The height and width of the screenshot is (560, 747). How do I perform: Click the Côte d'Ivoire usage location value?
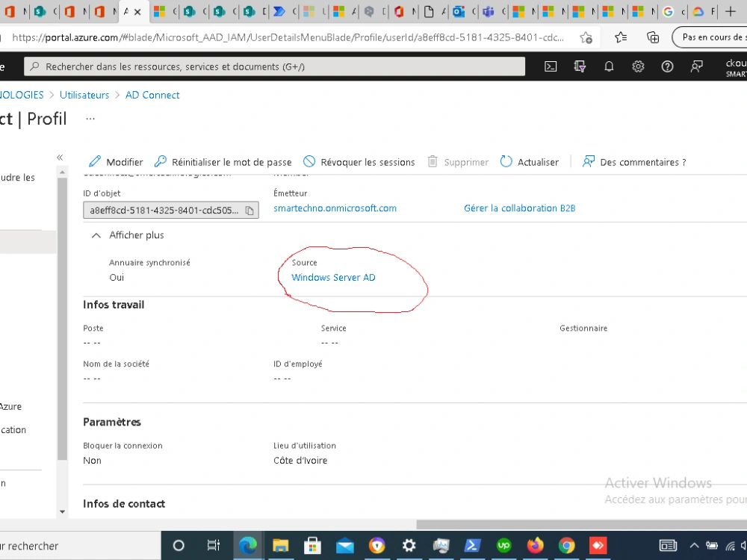pyautogui.click(x=300, y=461)
